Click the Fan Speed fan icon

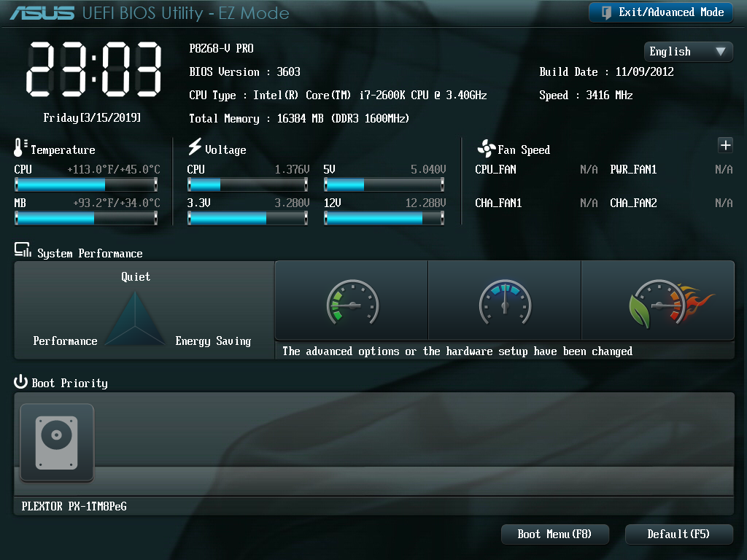coord(486,148)
